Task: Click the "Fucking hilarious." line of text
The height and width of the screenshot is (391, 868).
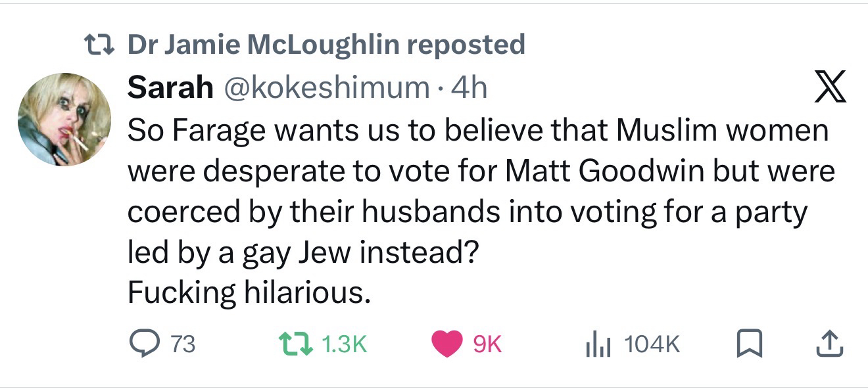Action: point(246,293)
